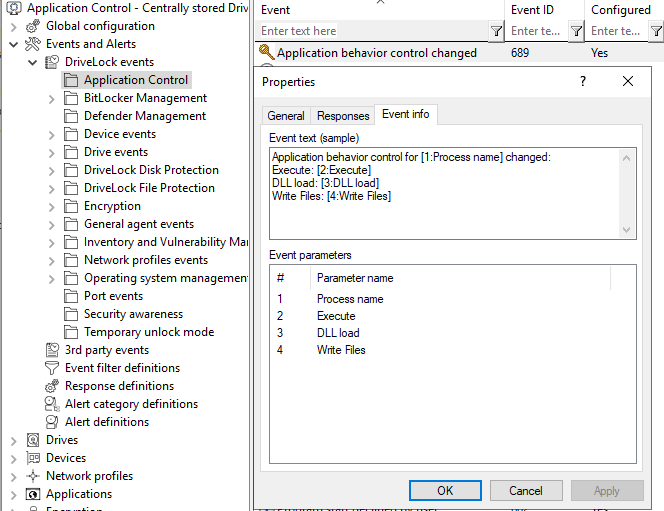Viewport: 664px width, 511px height.
Task: Click the Drive events folder icon
Action: pos(71,152)
